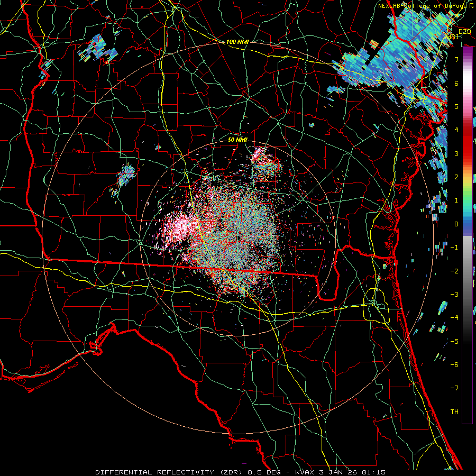The height and width of the screenshot is (476, 476).
Task: Click the "0" value on the color scale
Action: 456,224
